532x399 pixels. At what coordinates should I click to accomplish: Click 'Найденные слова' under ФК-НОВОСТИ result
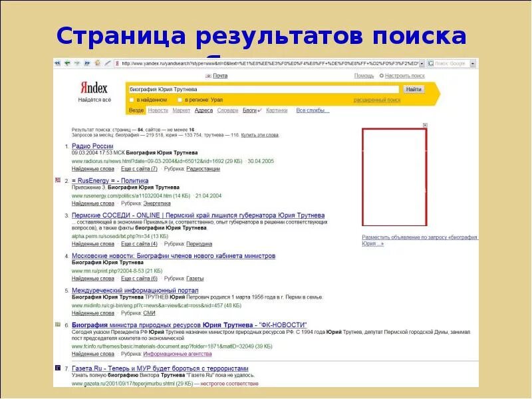tap(93, 354)
